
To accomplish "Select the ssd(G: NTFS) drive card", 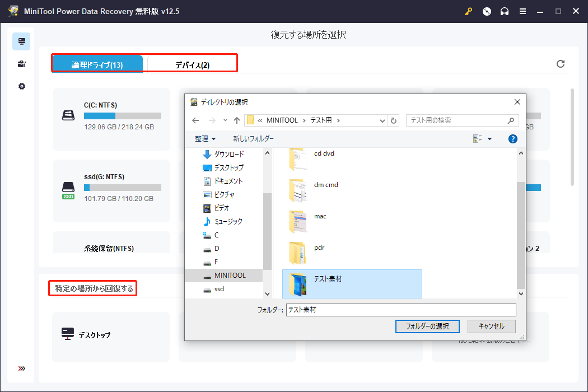I will pyautogui.click(x=111, y=191).
